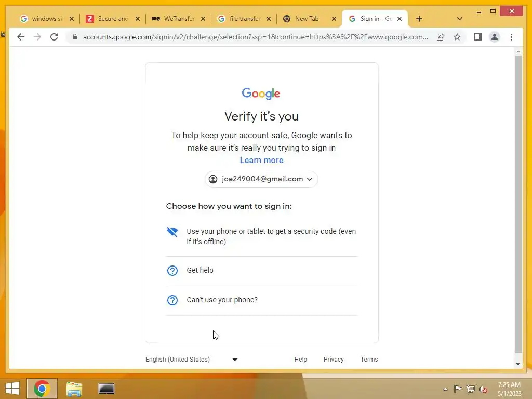
Task: Click the Google logo
Action: [261, 94]
